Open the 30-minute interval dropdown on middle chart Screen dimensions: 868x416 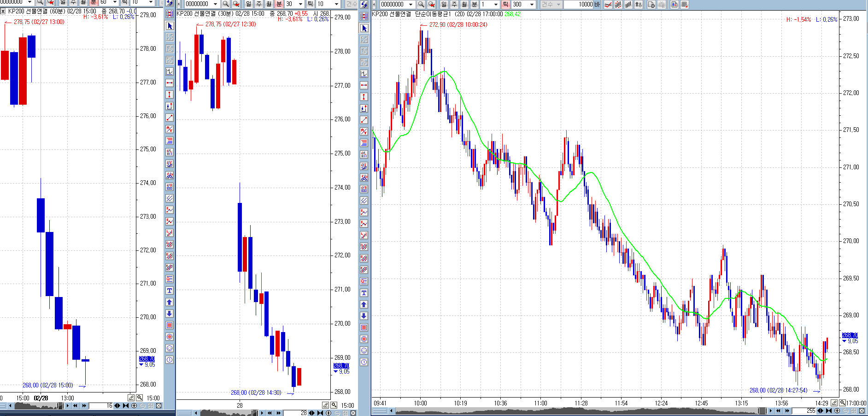(x=300, y=4)
